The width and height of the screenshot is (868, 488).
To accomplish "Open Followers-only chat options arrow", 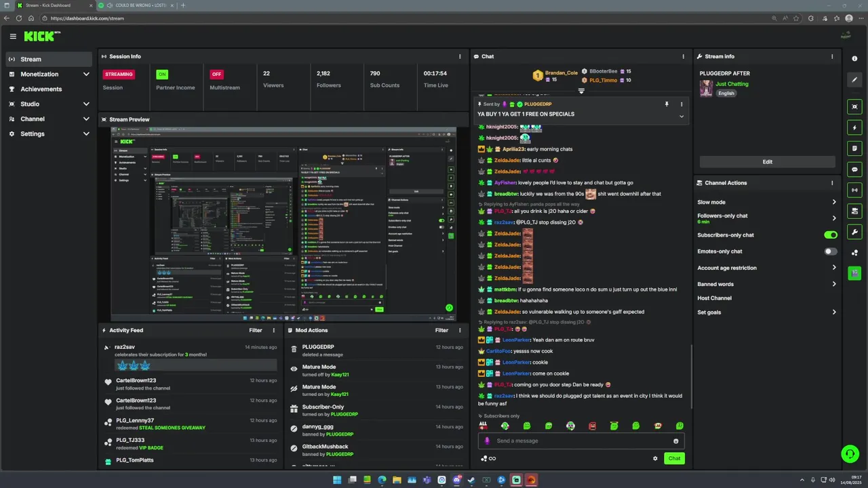I will click(834, 218).
